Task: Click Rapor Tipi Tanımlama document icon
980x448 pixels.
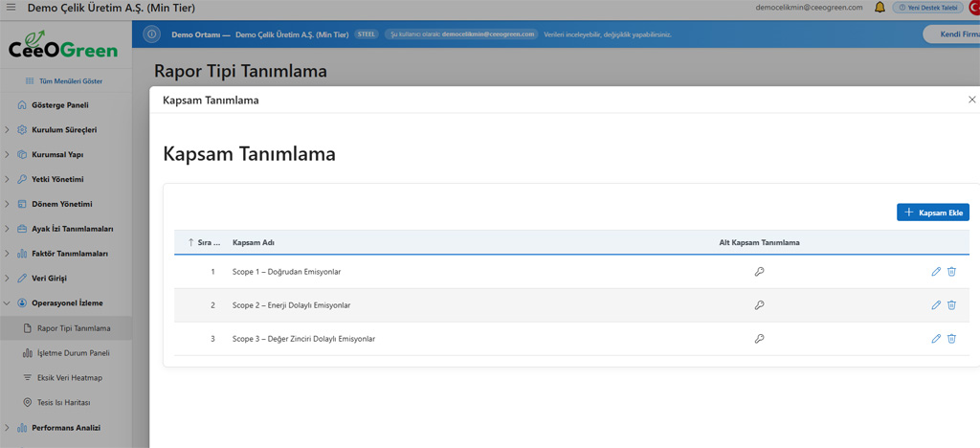Action: (x=27, y=328)
